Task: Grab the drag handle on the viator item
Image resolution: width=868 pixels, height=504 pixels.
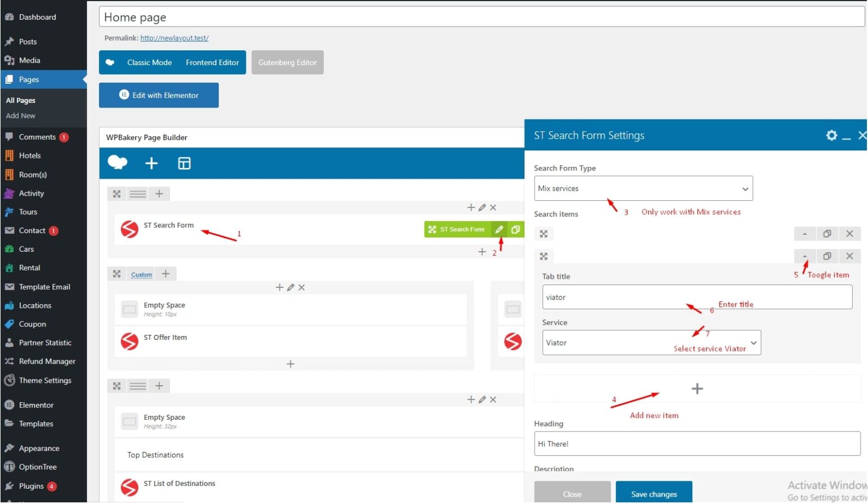Action: click(544, 256)
